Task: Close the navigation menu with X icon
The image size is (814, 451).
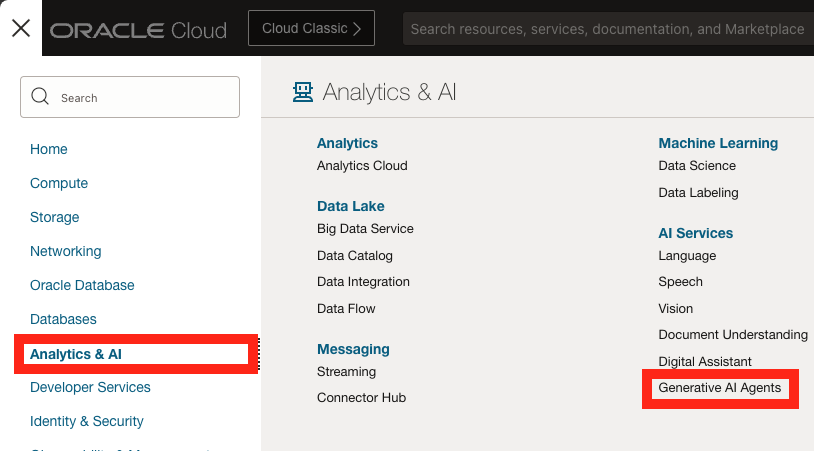Action: (21, 28)
